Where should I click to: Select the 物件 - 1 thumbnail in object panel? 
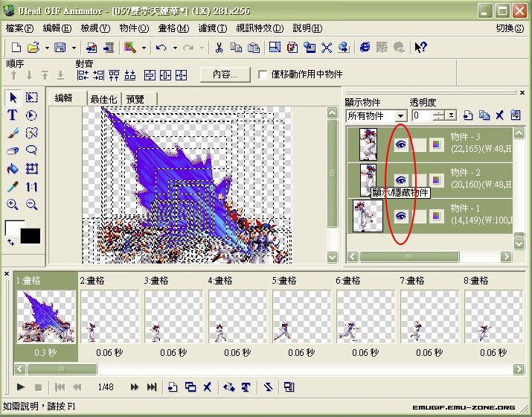click(368, 216)
